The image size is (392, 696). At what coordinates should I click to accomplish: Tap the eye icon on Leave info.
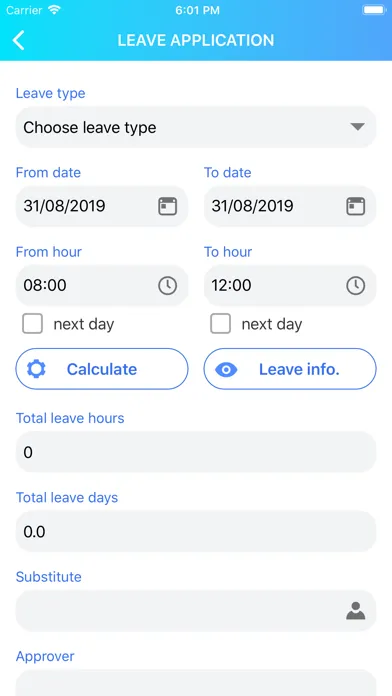226,369
